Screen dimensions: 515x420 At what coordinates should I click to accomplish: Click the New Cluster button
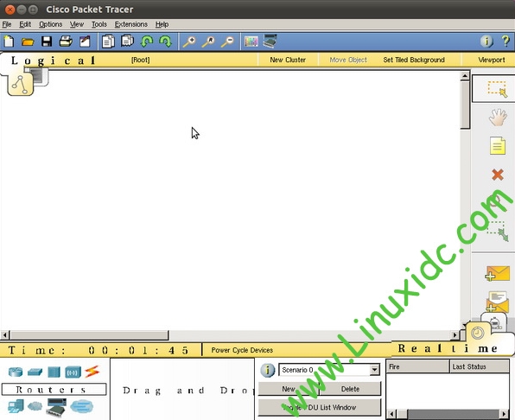click(x=288, y=60)
